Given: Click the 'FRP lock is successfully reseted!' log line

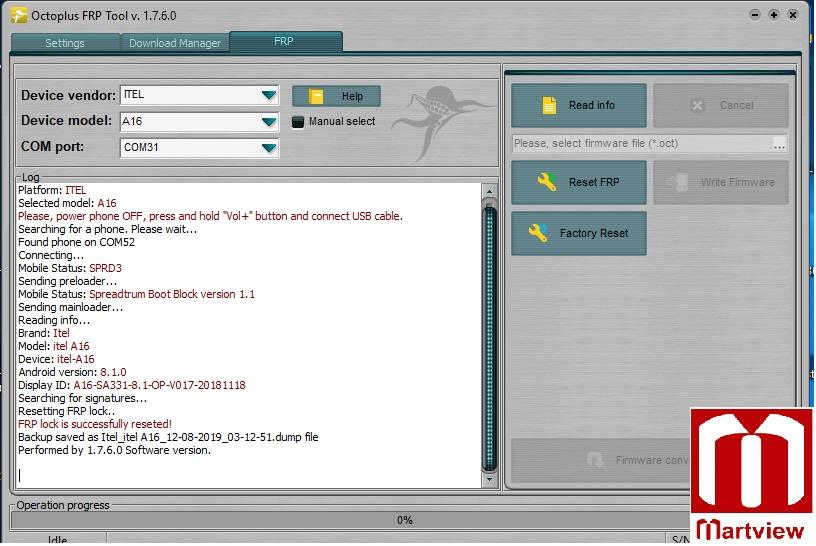Looking at the screenshot, I should [x=95, y=424].
